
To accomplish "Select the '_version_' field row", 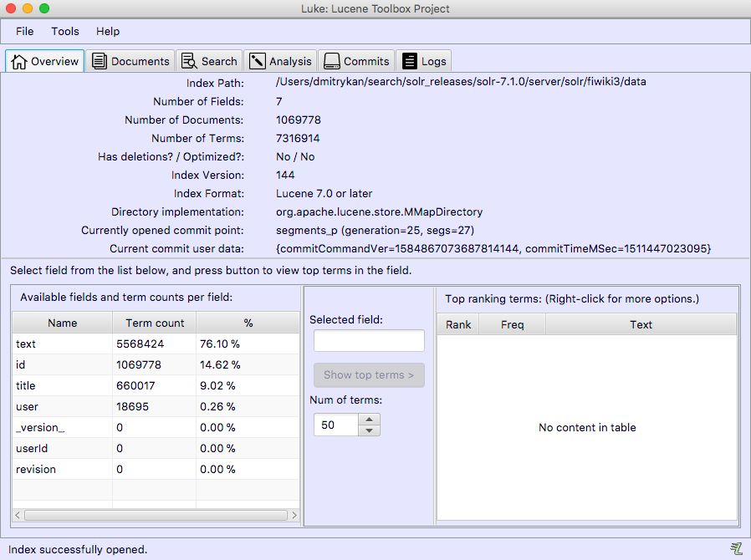I will (x=156, y=427).
